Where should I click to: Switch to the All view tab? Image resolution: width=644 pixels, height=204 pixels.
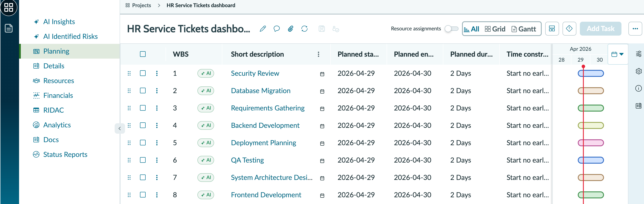coord(471,29)
